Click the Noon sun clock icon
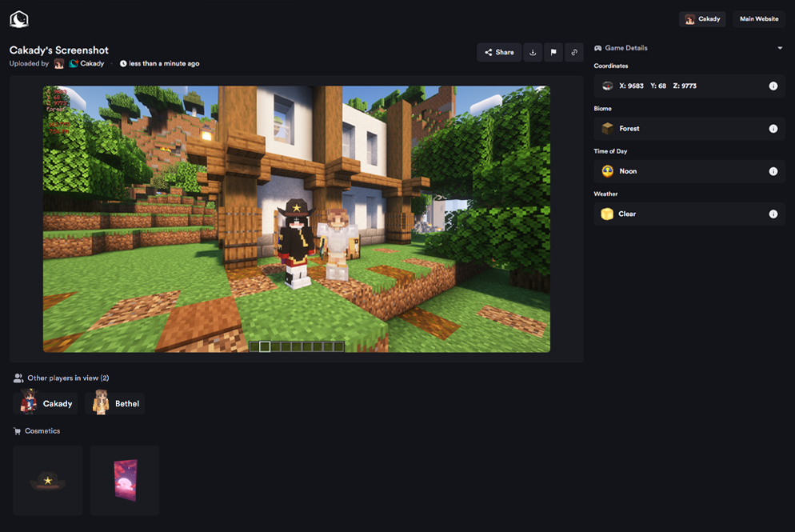Image resolution: width=795 pixels, height=532 pixels. (x=607, y=171)
